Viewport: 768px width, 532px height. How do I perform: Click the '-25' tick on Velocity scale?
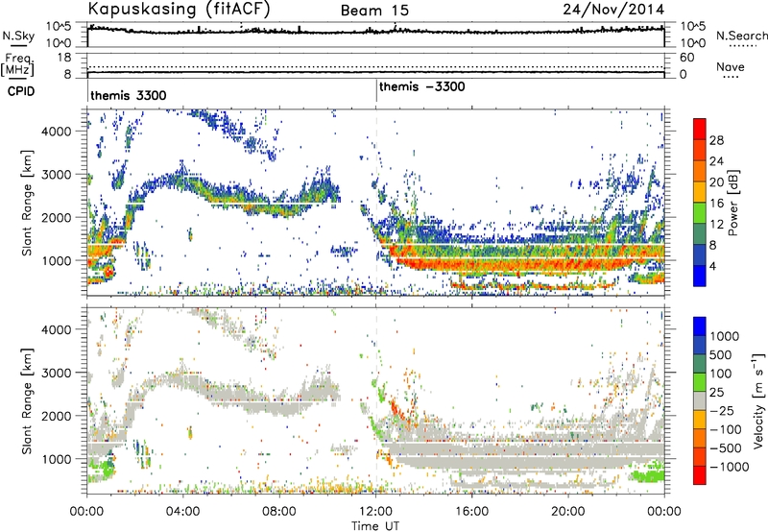pos(722,410)
